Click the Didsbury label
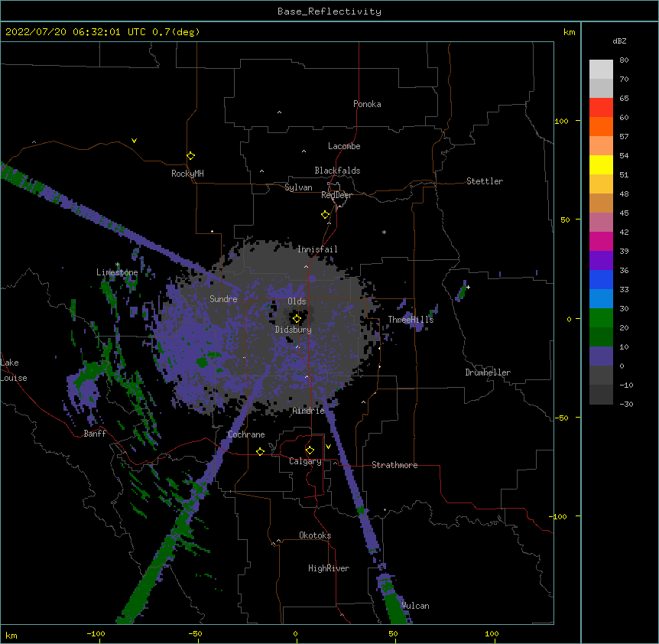 point(294,330)
